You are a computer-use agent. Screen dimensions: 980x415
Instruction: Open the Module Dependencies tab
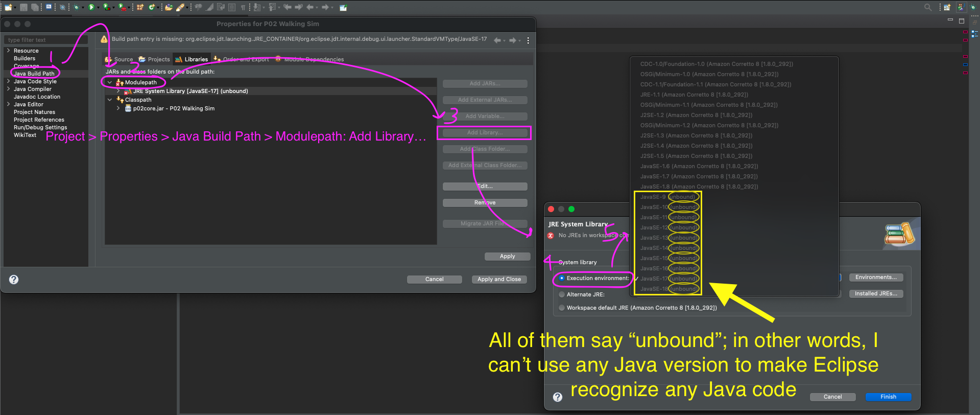click(x=309, y=59)
